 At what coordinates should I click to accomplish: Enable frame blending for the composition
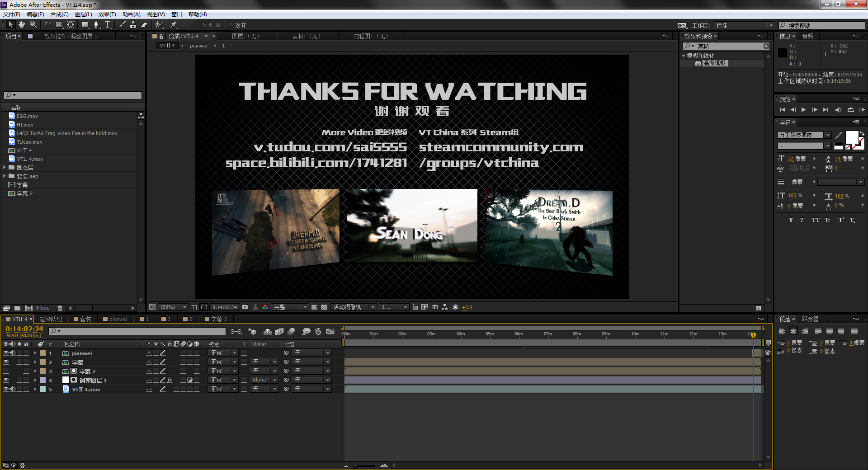279,332
